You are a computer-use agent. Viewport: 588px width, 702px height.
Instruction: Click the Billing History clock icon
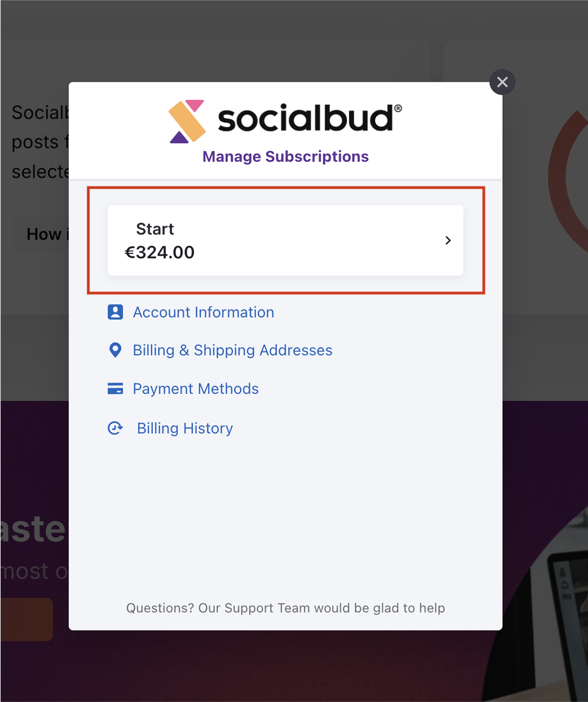[x=115, y=428]
